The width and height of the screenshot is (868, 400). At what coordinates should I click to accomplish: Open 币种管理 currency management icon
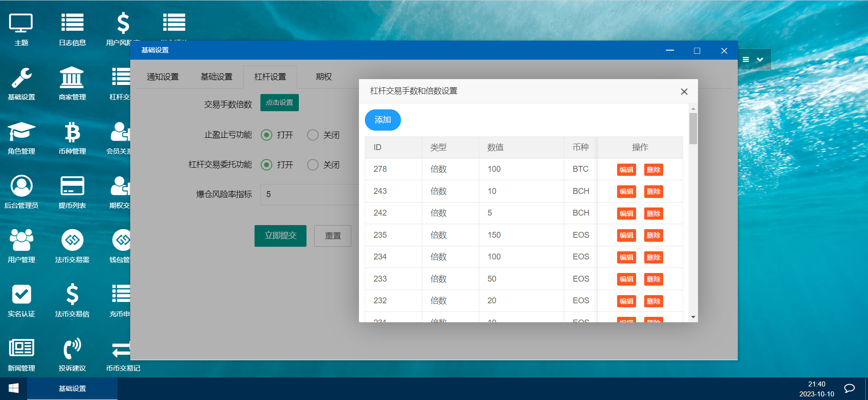coord(72,137)
